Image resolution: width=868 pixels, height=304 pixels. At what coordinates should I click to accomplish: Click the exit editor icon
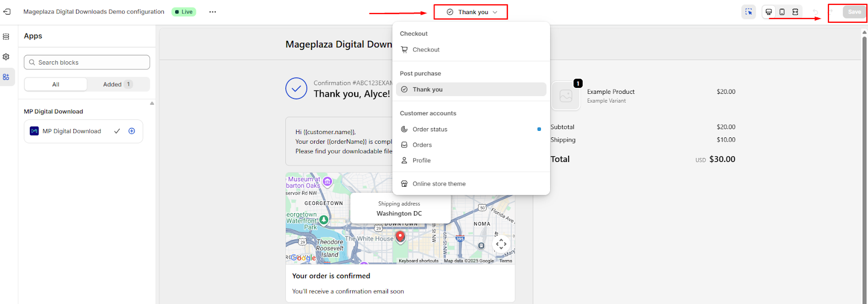(7, 11)
